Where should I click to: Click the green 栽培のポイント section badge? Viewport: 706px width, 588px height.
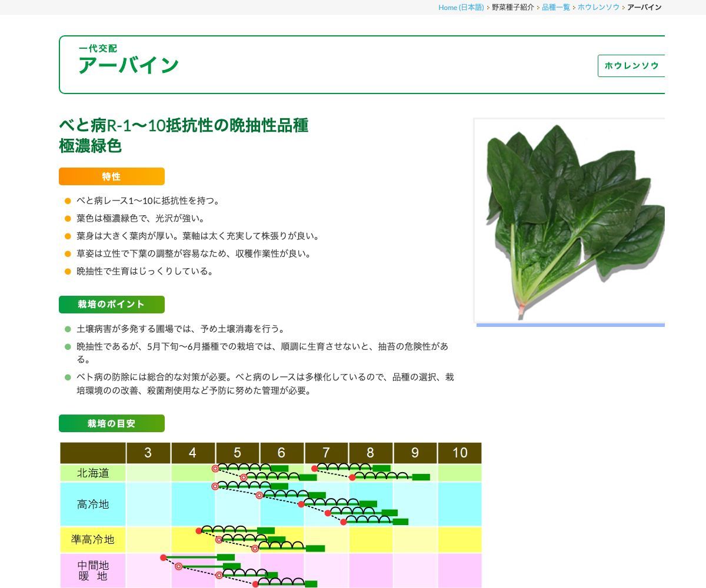[111, 304]
